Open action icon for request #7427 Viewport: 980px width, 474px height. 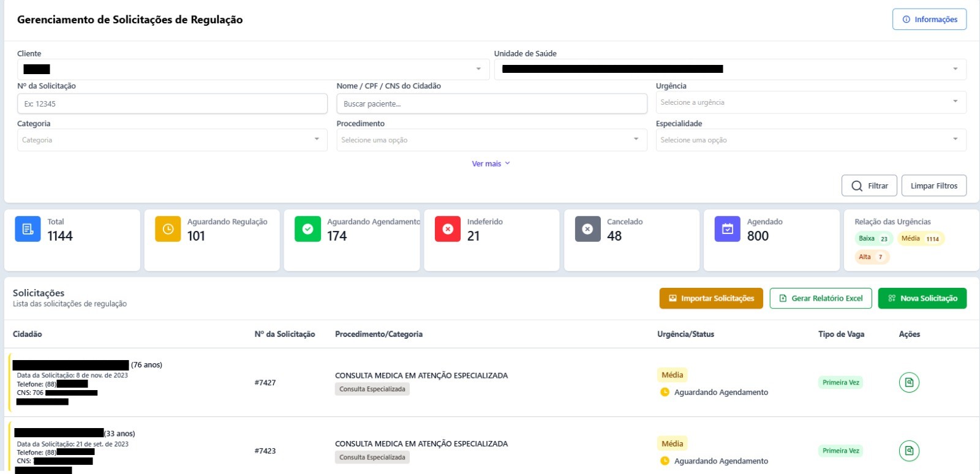pos(909,382)
